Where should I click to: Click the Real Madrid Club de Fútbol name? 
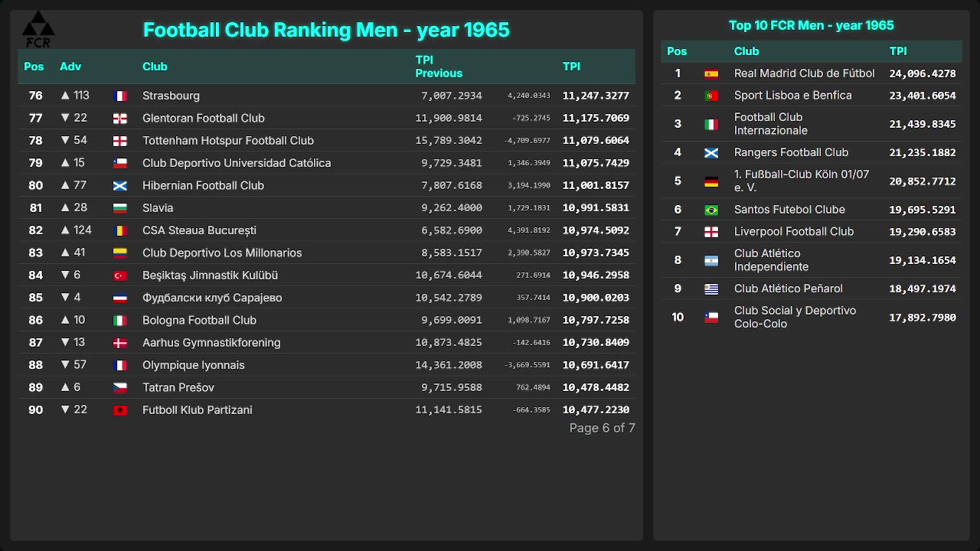click(804, 73)
